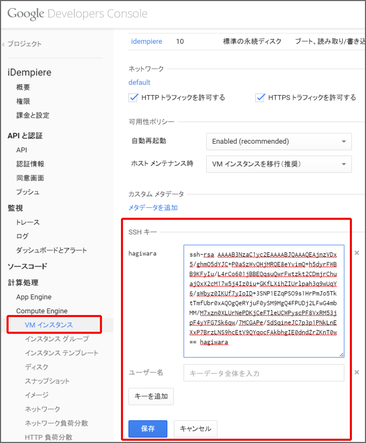Expand the Source Code section
The height and width of the screenshot is (443, 366).
point(27,266)
